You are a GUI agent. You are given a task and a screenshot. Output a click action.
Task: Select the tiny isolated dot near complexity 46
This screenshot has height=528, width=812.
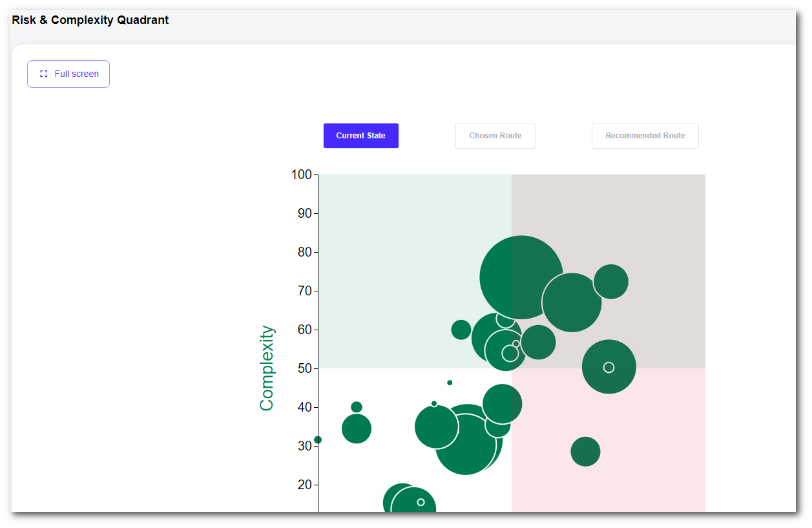[450, 383]
